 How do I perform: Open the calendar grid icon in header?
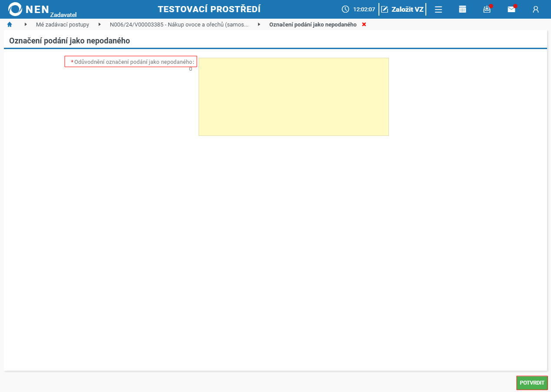tap(463, 9)
